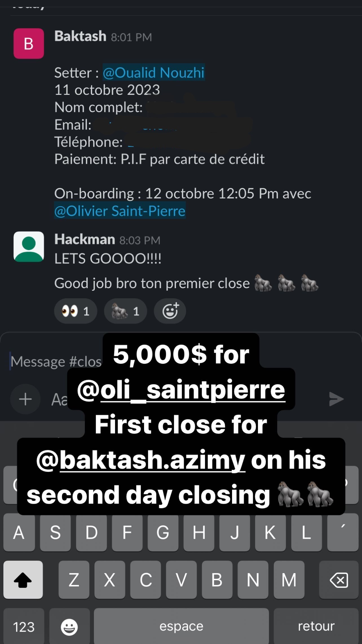The height and width of the screenshot is (644, 362).
Task: Add a reaction with the smiley-plus icon
Action: point(170,311)
